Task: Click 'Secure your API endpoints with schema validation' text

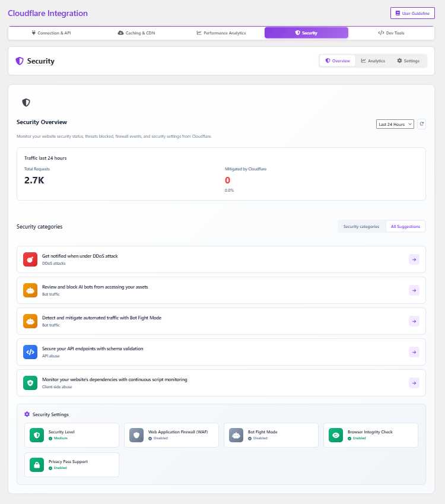Action: point(93,348)
